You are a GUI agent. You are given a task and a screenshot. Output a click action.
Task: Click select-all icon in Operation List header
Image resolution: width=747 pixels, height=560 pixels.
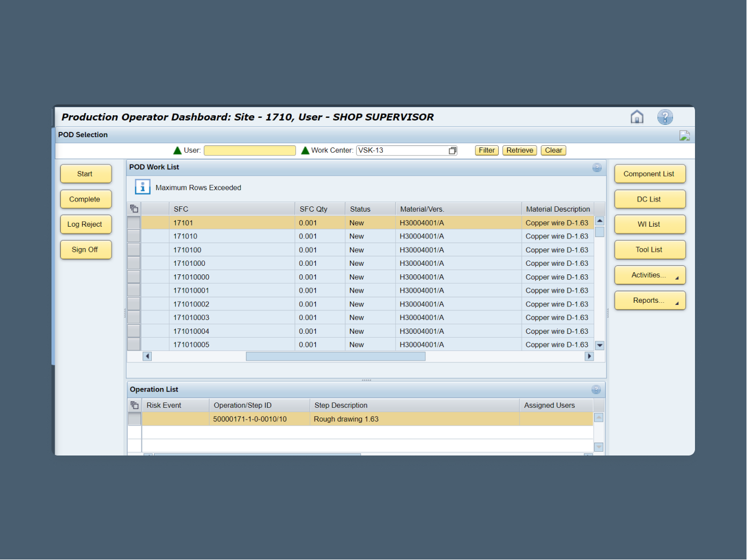point(135,405)
